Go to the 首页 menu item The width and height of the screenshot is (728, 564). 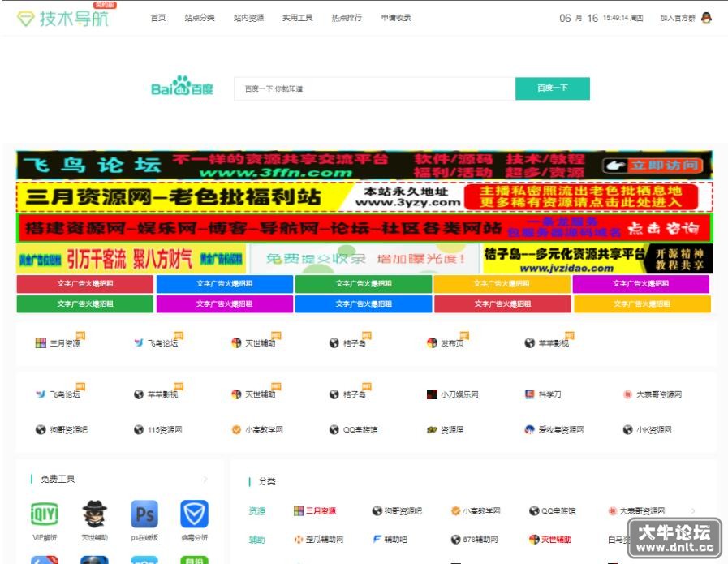point(158,18)
